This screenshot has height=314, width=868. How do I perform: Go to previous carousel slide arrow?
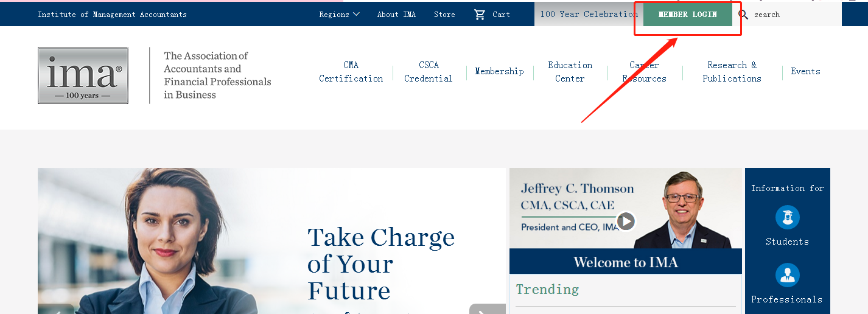tap(57, 310)
